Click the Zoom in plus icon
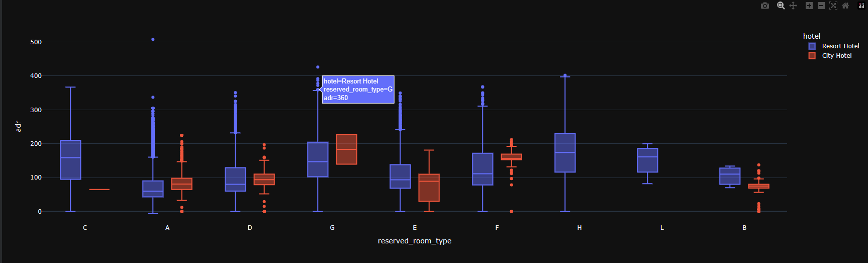 809,6
